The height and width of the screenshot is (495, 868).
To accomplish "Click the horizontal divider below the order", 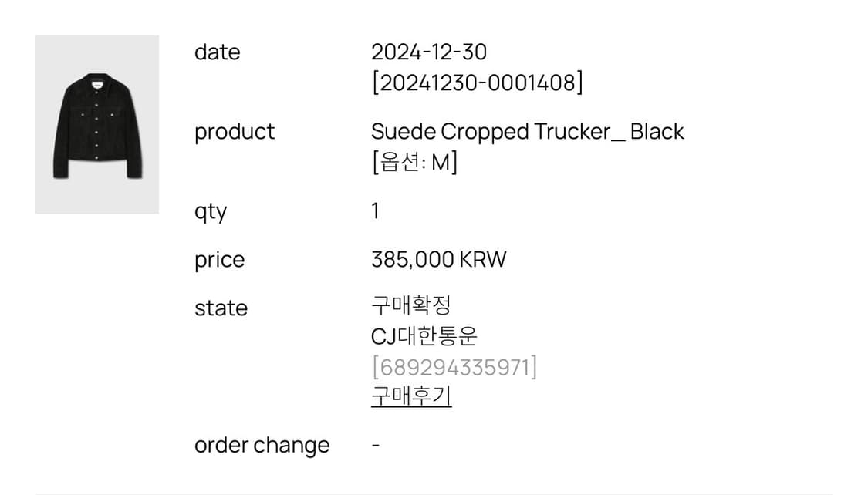I will click(x=434, y=493).
